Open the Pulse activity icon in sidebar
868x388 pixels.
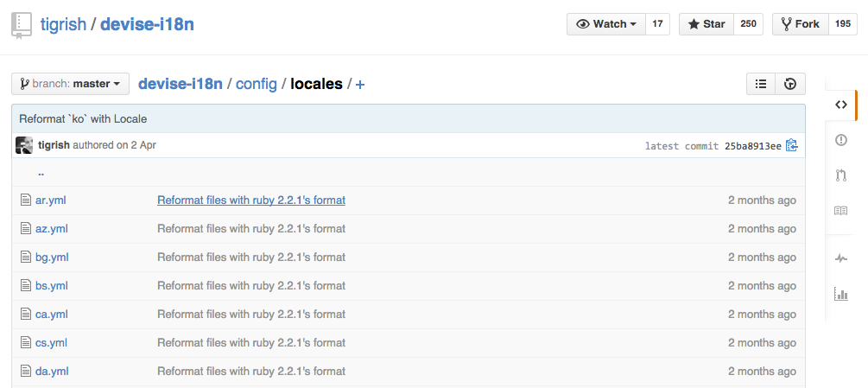coord(841,258)
